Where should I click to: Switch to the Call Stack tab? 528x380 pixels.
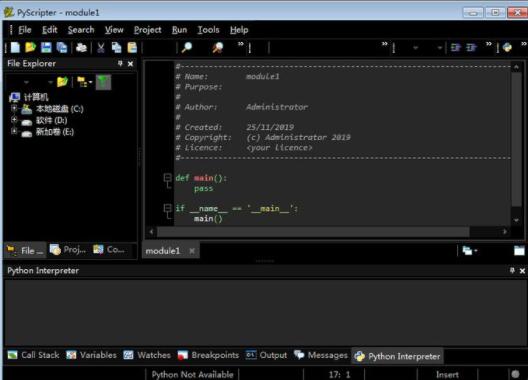tap(33, 355)
